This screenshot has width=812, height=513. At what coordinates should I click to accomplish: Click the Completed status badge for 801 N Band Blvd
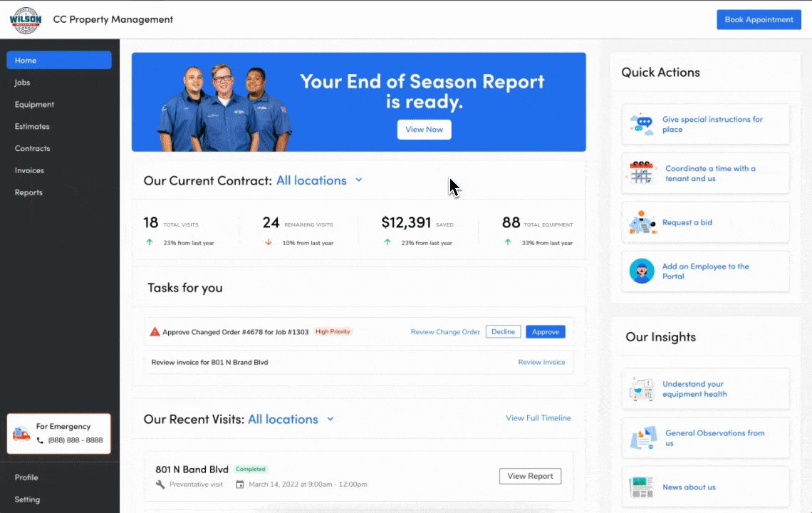click(x=251, y=469)
